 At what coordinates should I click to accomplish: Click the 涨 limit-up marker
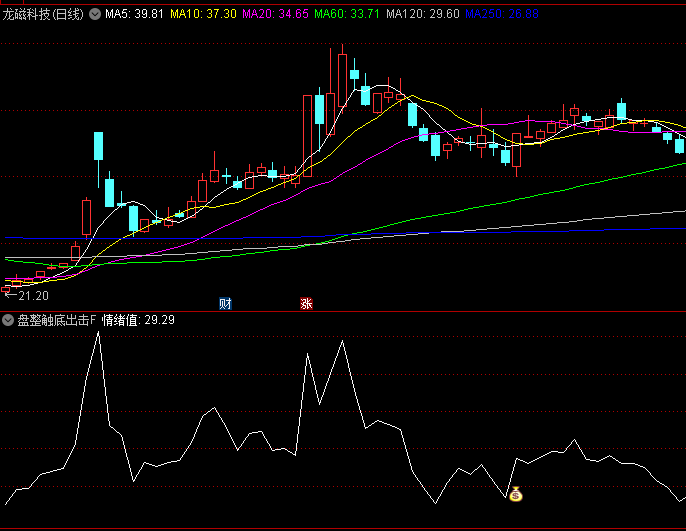click(x=306, y=304)
